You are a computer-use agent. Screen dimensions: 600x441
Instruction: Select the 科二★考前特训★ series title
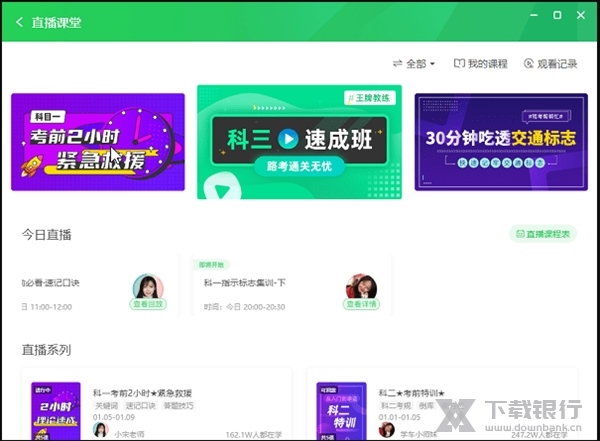[412, 393]
